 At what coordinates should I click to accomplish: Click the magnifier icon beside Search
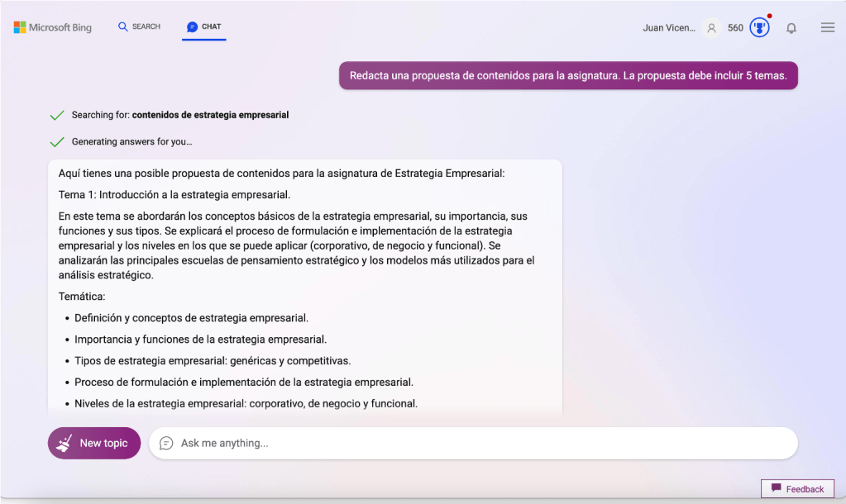click(x=123, y=27)
